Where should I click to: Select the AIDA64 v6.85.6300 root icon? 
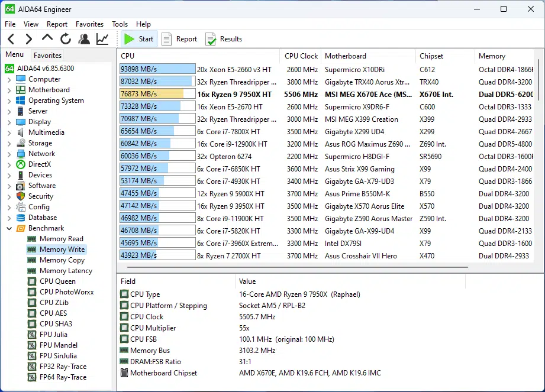coord(9,69)
